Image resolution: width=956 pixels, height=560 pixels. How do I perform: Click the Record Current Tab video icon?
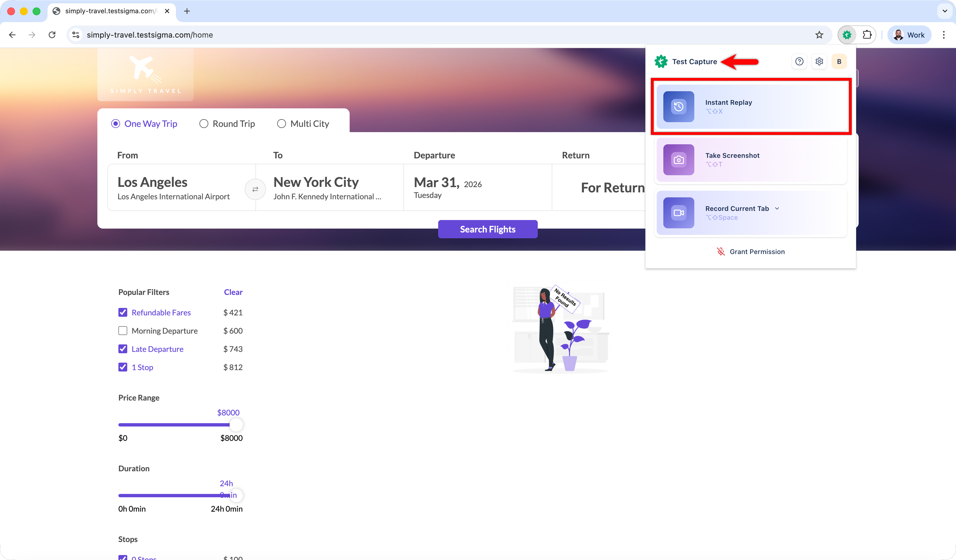[x=678, y=213]
